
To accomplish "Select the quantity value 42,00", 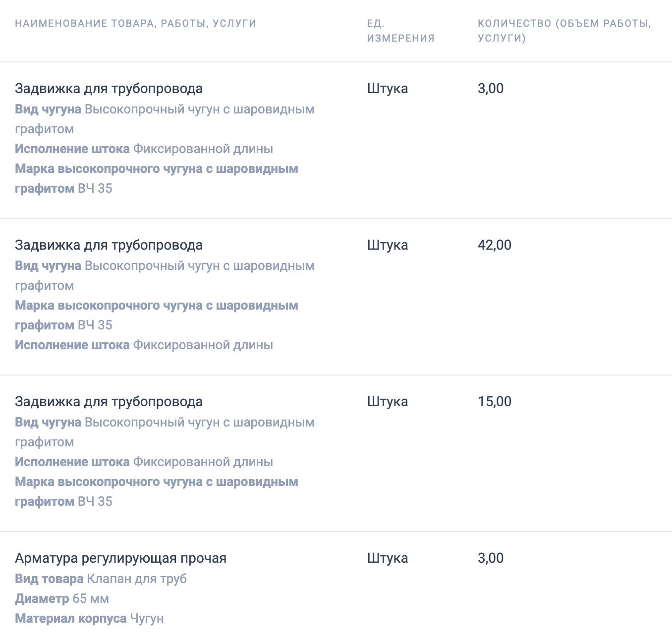I will [494, 245].
